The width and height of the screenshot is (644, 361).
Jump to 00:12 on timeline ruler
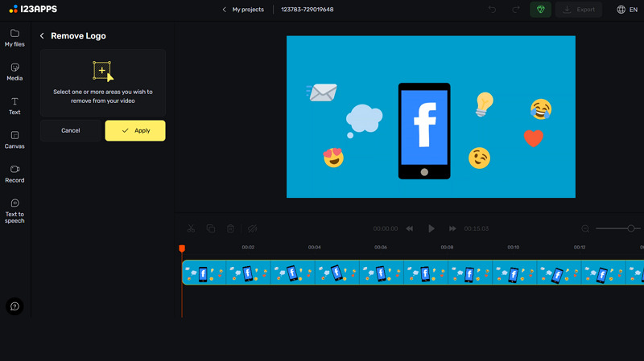pos(580,248)
